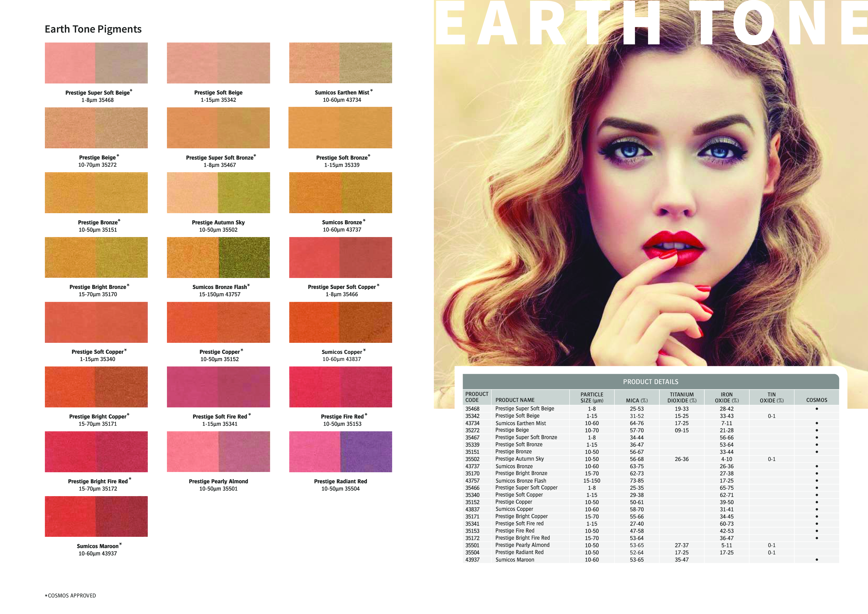The image size is (868, 614).
Task: Select the Prestige Super Soft Copper swatch
Action: 341,258
